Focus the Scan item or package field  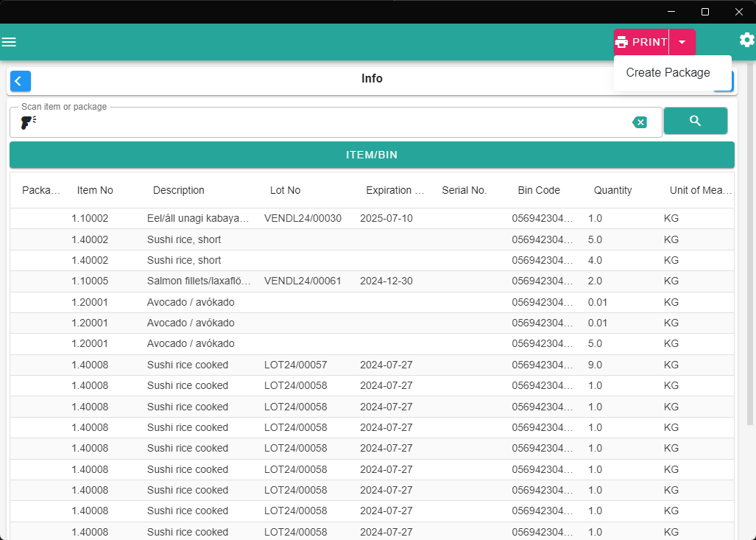pyautogui.click(x=333, y=122)
